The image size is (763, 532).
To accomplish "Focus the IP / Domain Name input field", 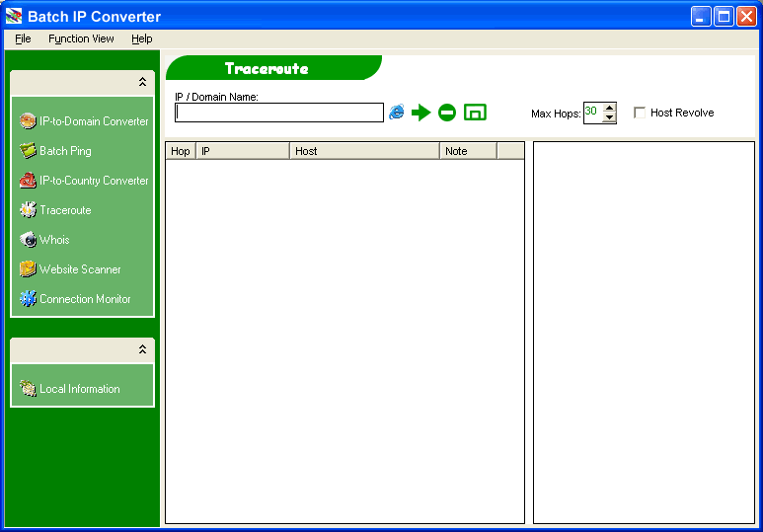I will [x=279, y=113].
